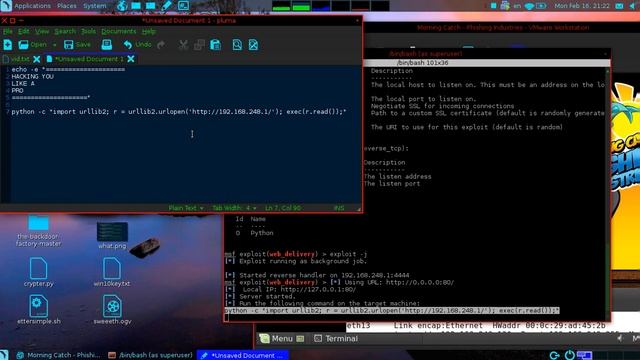Click the /bin/bash 101x36 terminal tab header
640x360 pixels.
click(422, 63)
